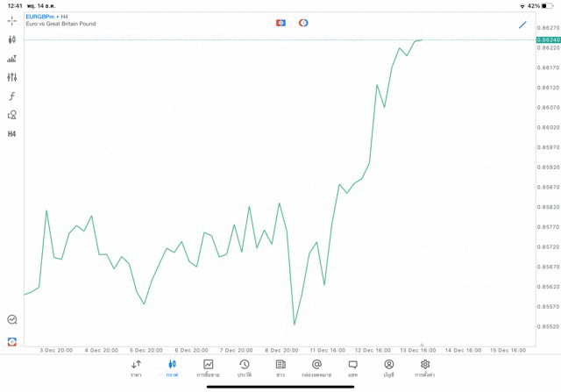Open the การตั้งค่า settings tab
The image size is (561, 392).
coord(425,367)
